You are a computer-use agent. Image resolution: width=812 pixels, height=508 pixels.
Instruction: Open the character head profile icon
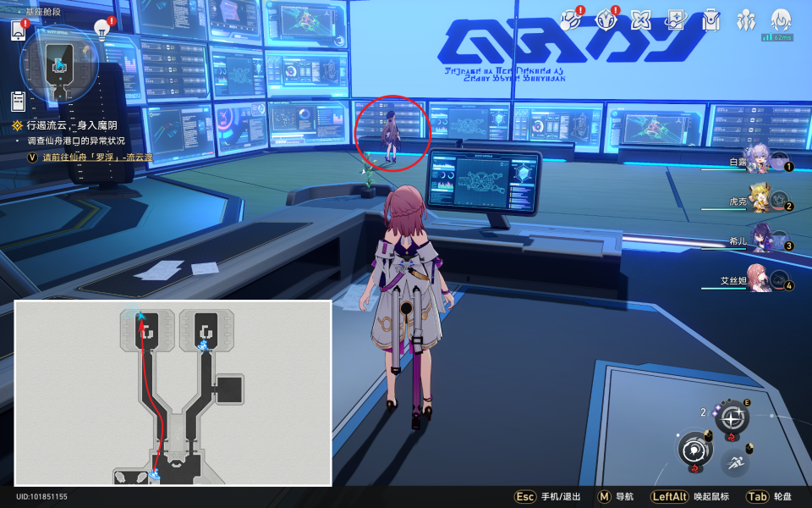click(781, 20)
